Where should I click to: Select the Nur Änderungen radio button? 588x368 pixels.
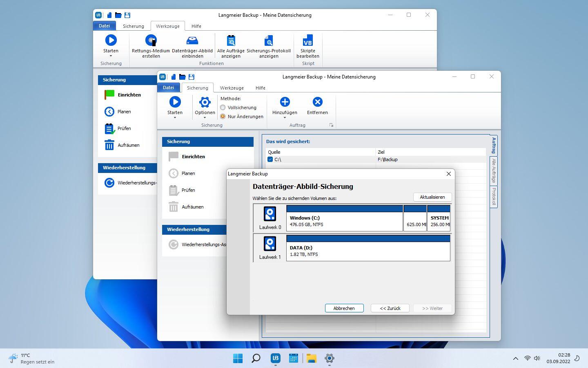coord(223,117)
